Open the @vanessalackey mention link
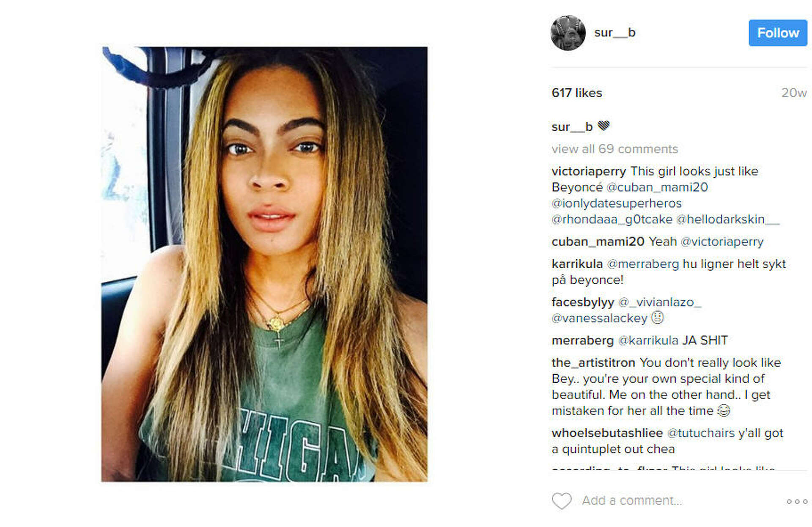 [x=599, y=318]
